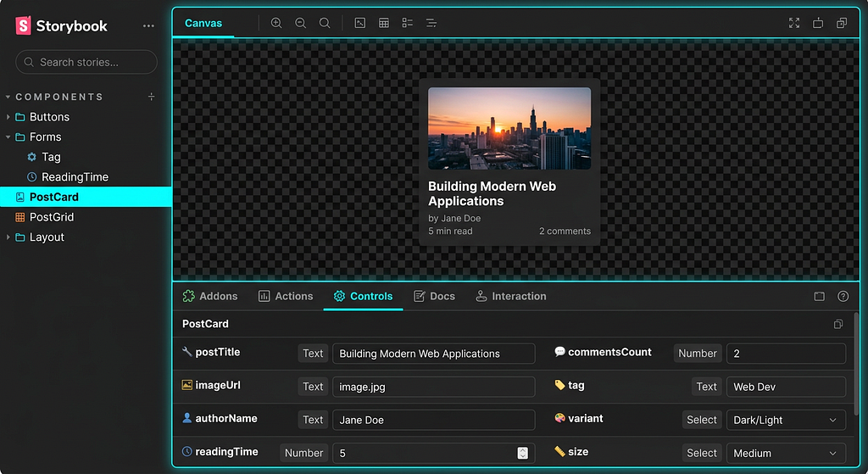Click the zoom in magnifier icon
The width and height of the screenshot is (868, 474).
[276, 23]
